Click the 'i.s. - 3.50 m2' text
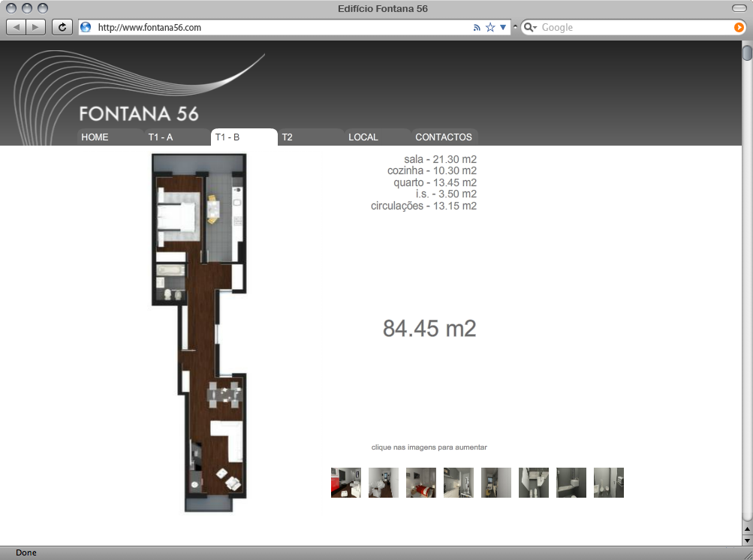Screen dimensions: 753x560 point(446,194)
